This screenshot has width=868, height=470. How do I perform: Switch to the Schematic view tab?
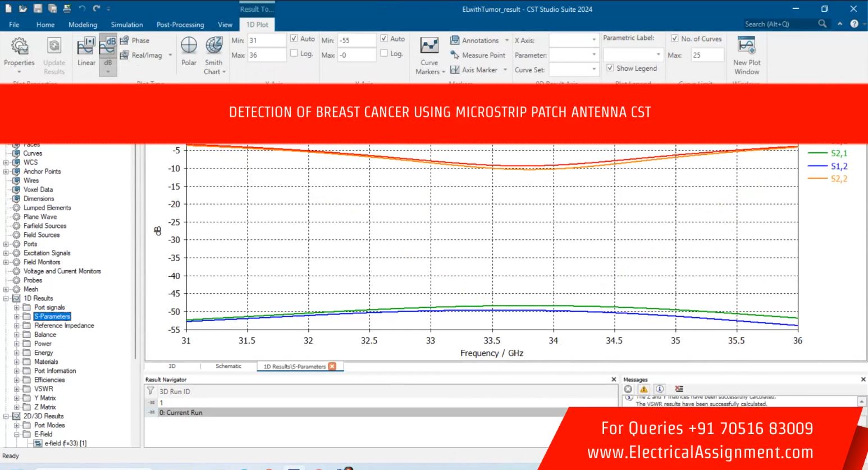tap(228, 366)
